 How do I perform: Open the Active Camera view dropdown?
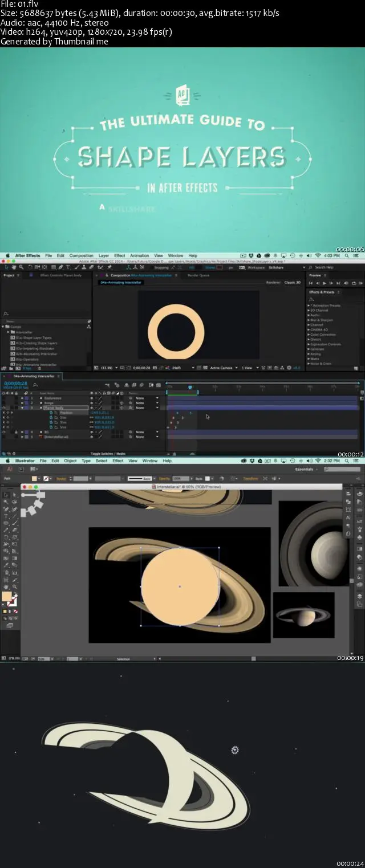pyautogui.click(x=225, y=368)
